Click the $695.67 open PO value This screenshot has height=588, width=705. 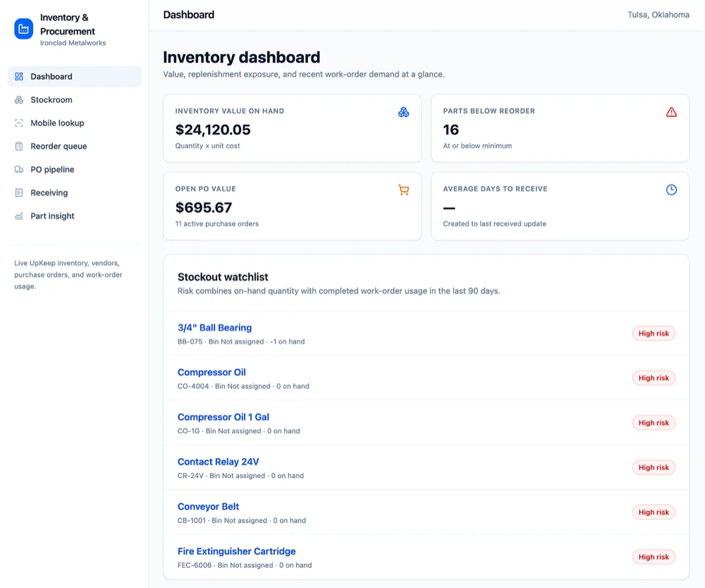(x=204, y=208)
